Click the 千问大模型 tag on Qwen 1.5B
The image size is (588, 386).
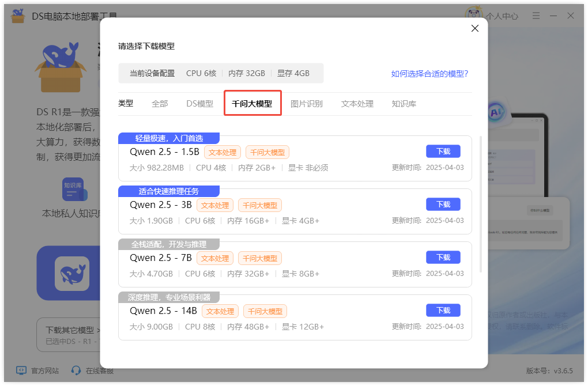(267, 152)
